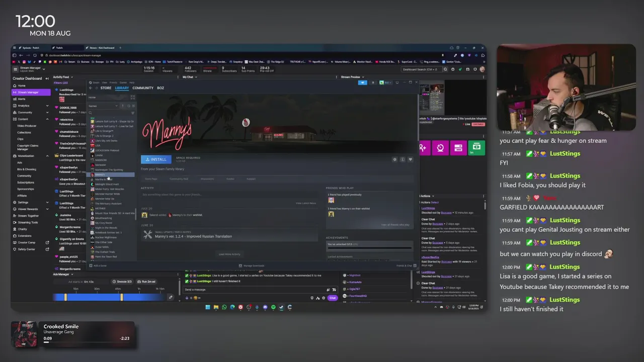
Task: Open the Steam LIBRARY tab
Action: [122, 88]
